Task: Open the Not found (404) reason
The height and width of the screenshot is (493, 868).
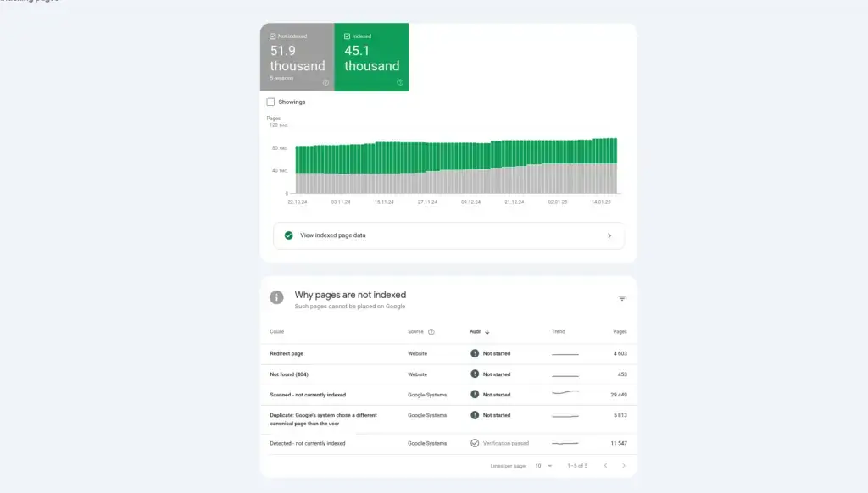Action: point(448,374)
